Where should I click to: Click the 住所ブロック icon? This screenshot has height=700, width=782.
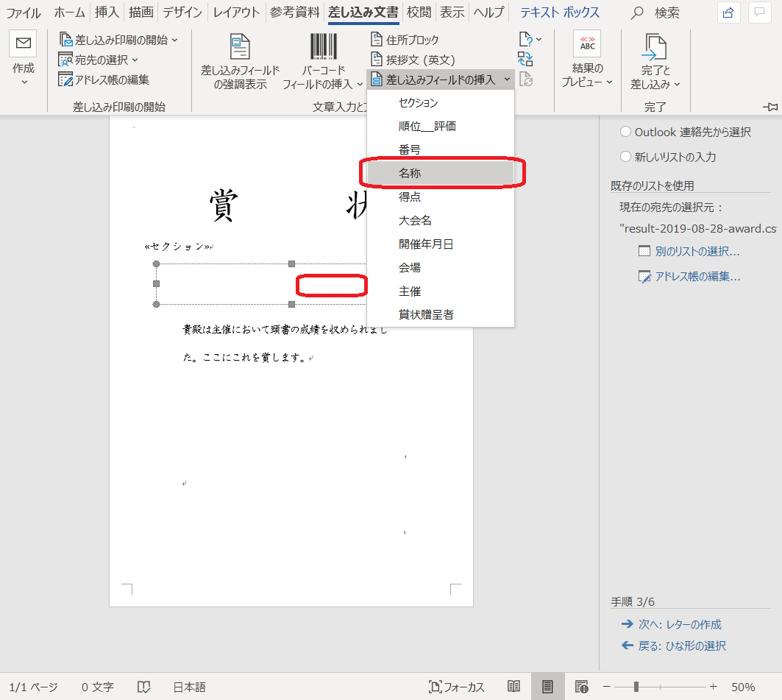click(x=376, y=40)
